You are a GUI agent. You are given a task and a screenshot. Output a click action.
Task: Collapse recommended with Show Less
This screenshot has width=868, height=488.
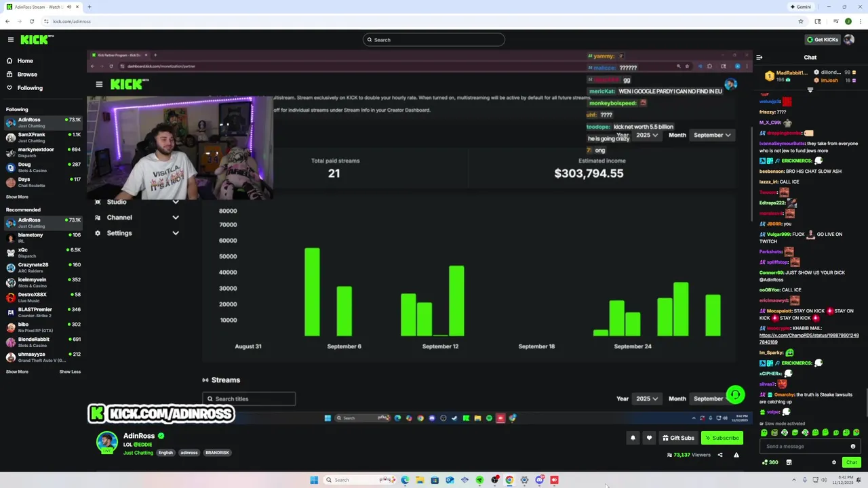[x=70, y=372]
